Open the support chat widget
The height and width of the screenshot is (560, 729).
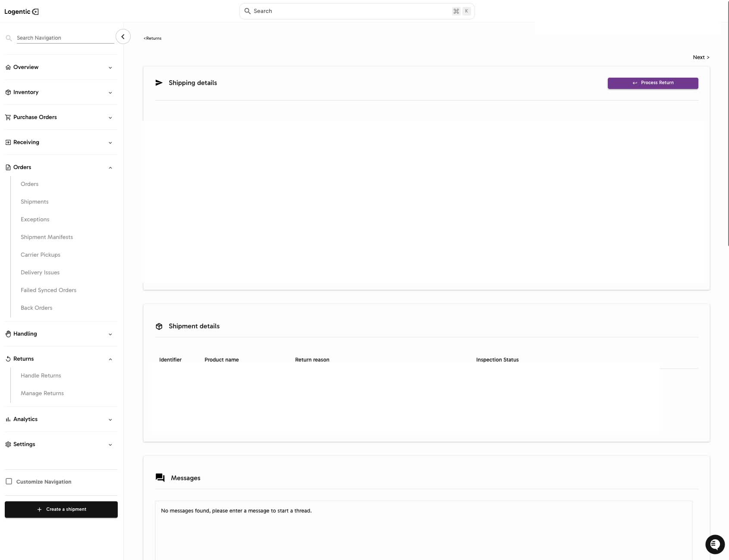coord(715,544)
